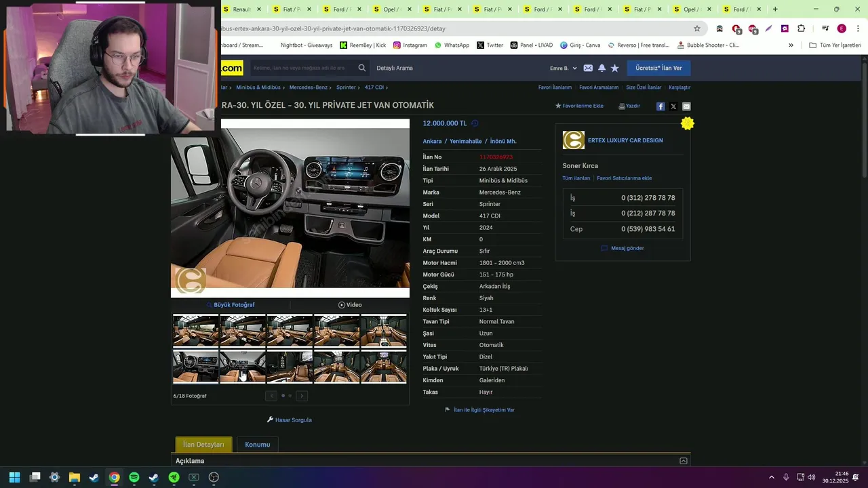Click İlan ile İlgili Şikayetim Var
This screenshot has width=868, height=488.
coord(479,410)
